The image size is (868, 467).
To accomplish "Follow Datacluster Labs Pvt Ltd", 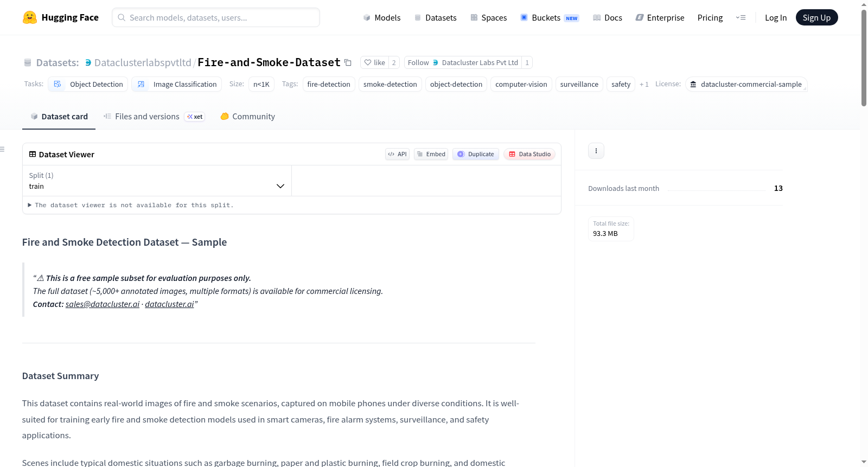I will 463,62.
